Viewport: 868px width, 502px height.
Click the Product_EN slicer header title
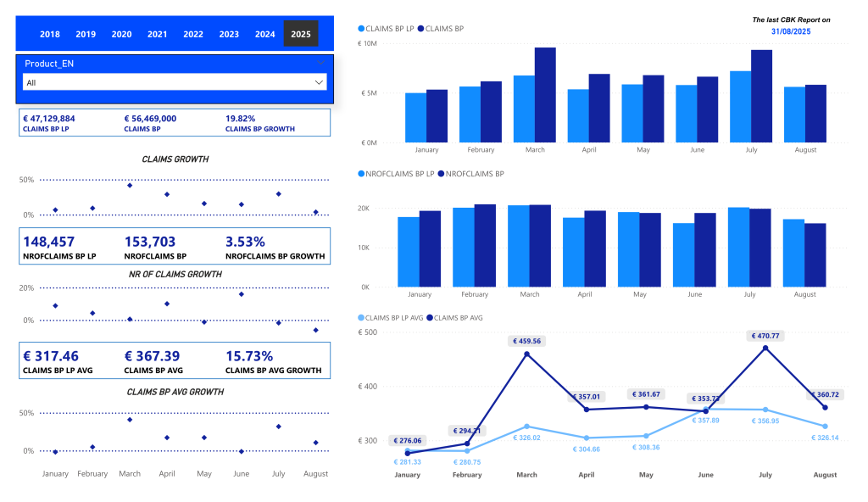(x=49, y=64)
